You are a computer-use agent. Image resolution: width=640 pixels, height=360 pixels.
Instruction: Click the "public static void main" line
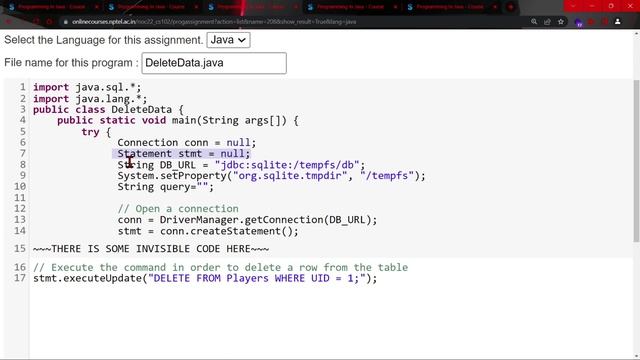(x=178, y=120)
